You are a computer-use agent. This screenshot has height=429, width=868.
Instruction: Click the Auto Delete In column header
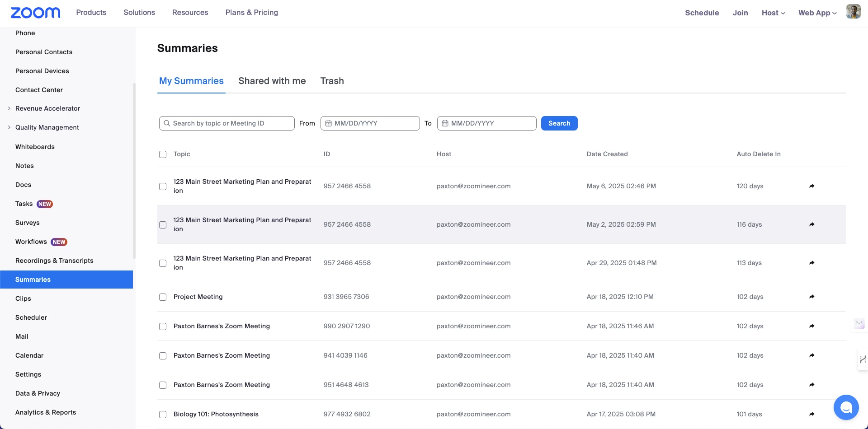(759, 154)
